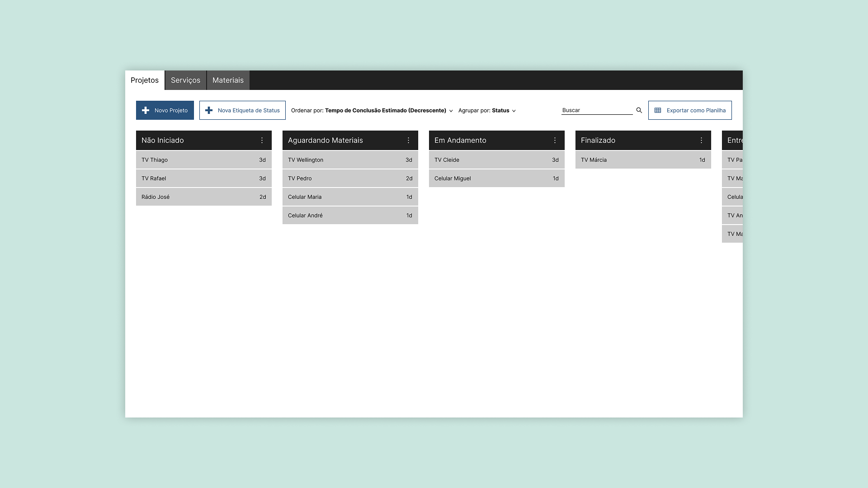Open the TV Rafael project card
Viewport: 868px width, 488px height.
click(x=204, y=178)
